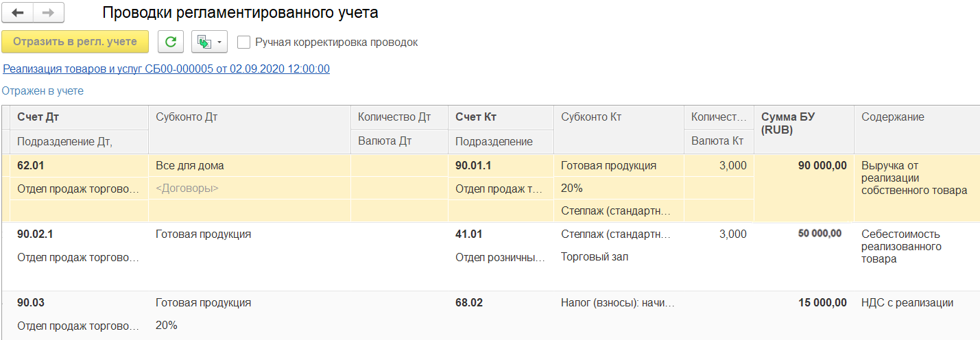Click the Отражен в учете status link
Screen dimensions: 980x340
click(x=43, y=90)
